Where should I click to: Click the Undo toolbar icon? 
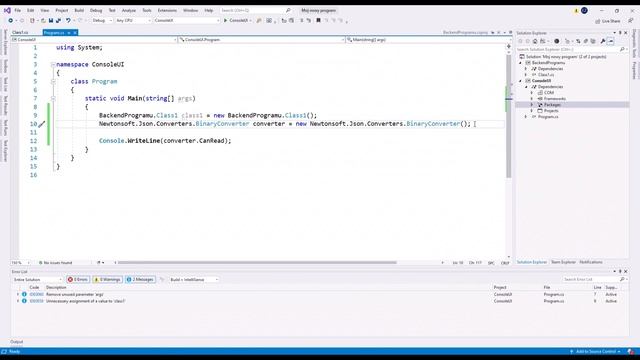[68, 20]
